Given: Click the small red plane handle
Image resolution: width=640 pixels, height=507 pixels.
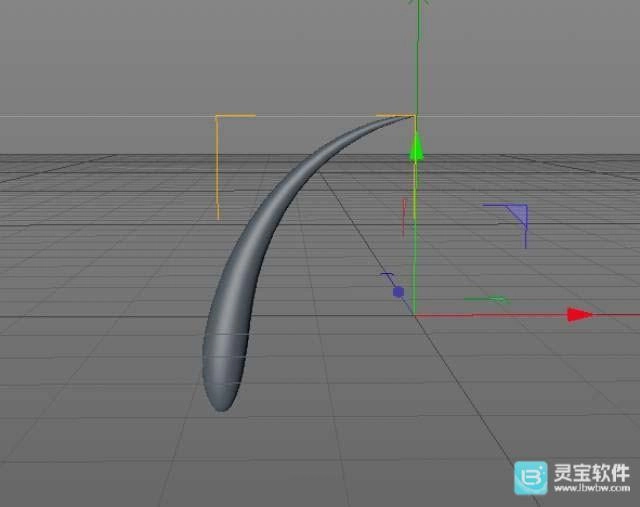Looking at the screenshot, I should point(403,216).
